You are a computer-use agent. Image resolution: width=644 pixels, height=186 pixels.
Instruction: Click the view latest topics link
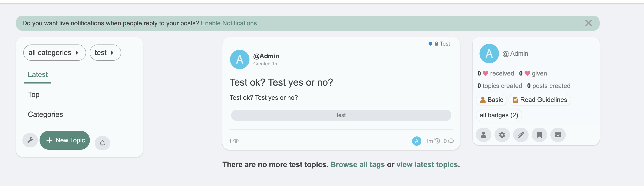[427, 164]
